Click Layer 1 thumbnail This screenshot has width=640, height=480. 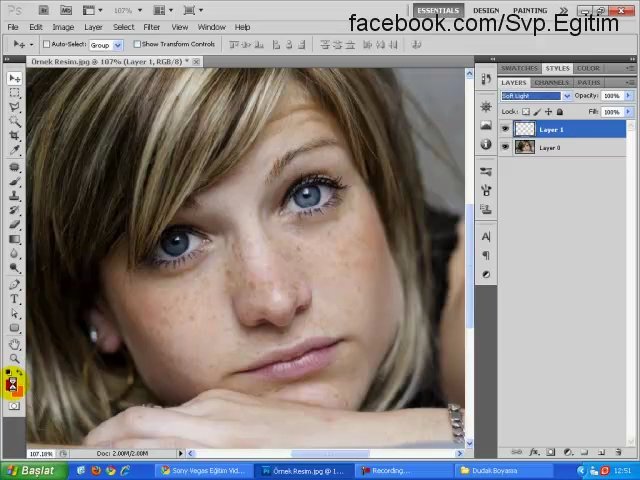[525, 129]
